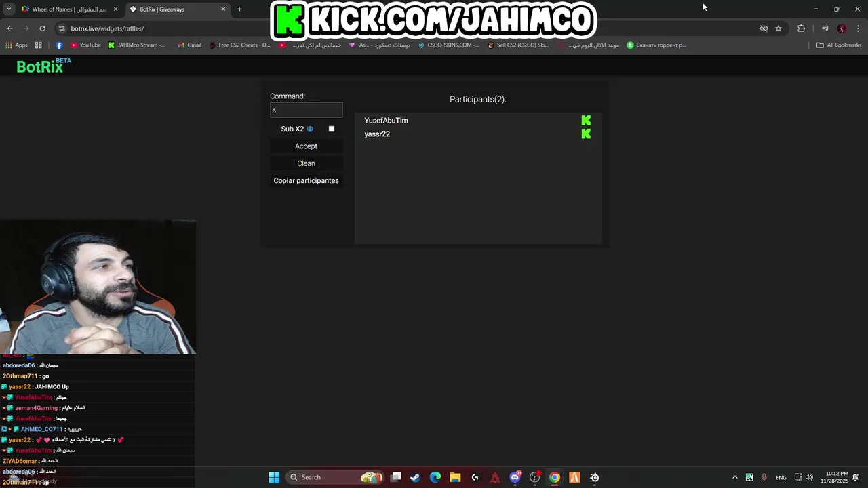Open the YouTube bookmark
This screenshot has height=488, width=868.
tap(85, 45)
